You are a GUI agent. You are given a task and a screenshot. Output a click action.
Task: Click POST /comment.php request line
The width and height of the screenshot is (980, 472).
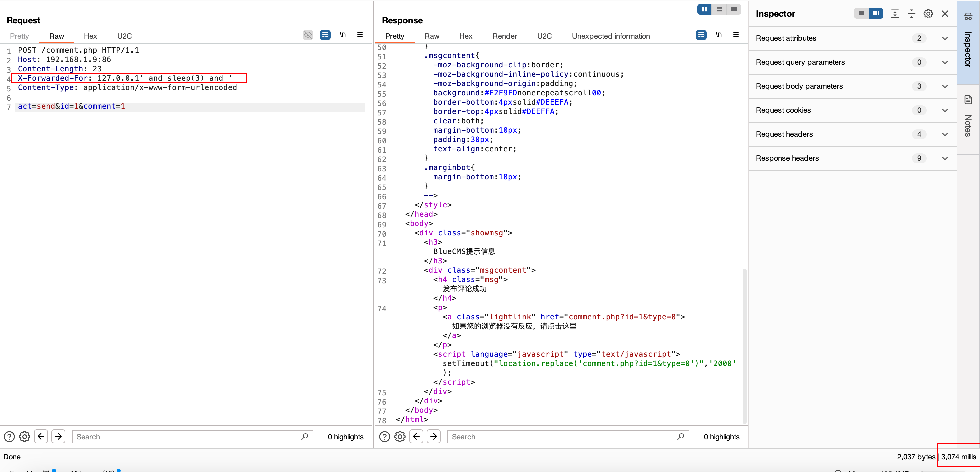(x=78, y=50)
